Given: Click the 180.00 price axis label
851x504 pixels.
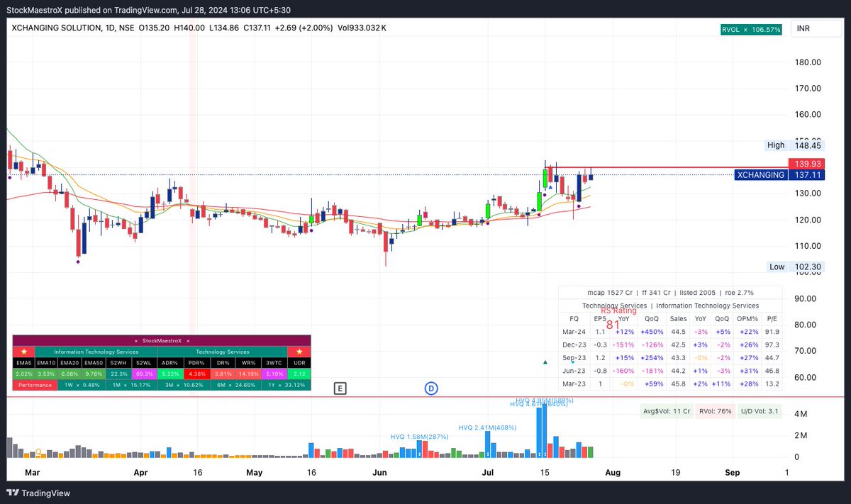Looking at the screenshot, I should [x=807, y=62].
